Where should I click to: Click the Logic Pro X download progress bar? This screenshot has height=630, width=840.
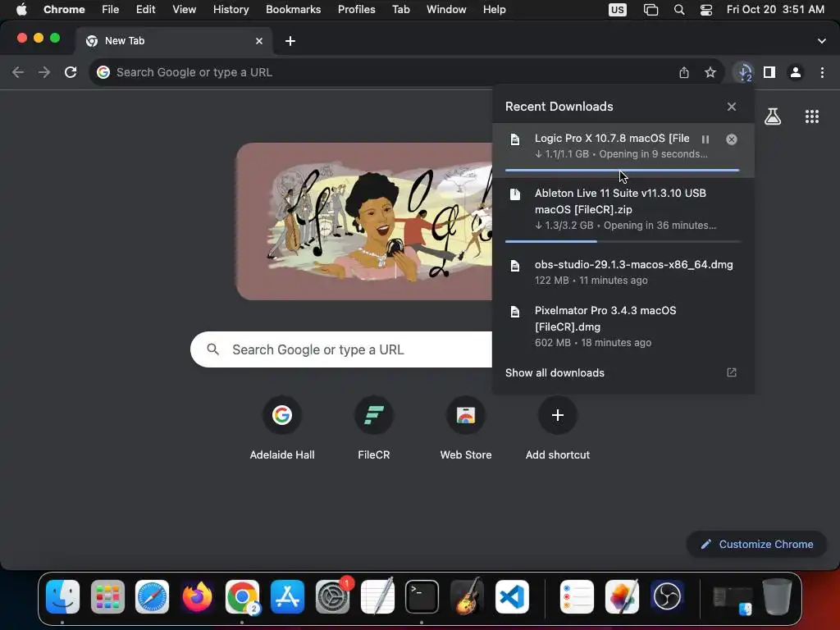[622, 171]
